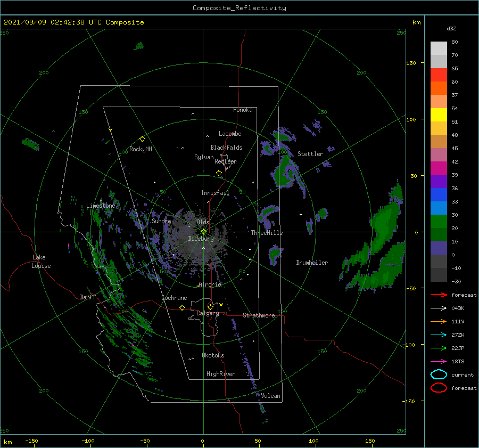Click the light gray 80 dBZ color swatch

pyautogui.click(x=439, y=48)
